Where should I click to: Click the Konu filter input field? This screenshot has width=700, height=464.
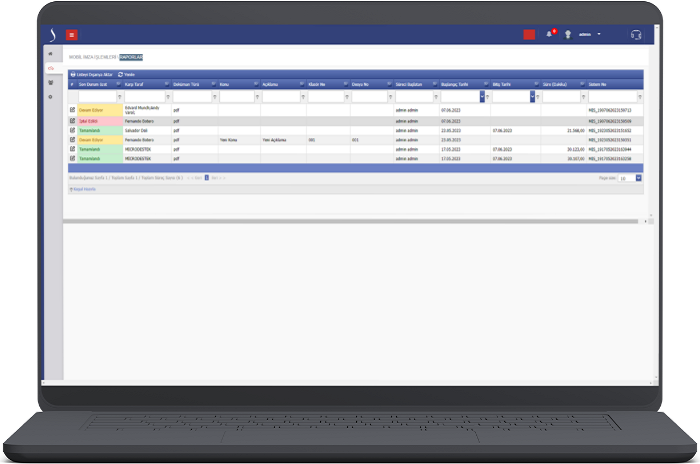pos(236,98)
